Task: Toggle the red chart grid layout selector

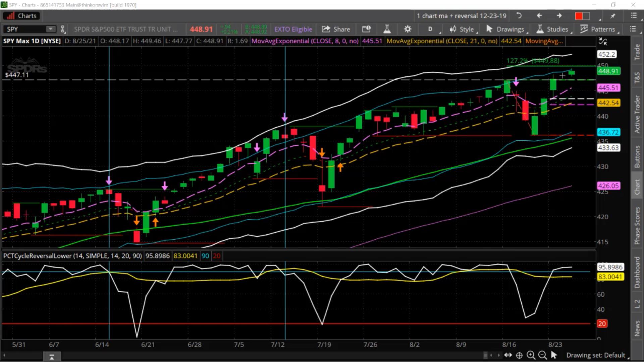Action: [x=582, y=16]
